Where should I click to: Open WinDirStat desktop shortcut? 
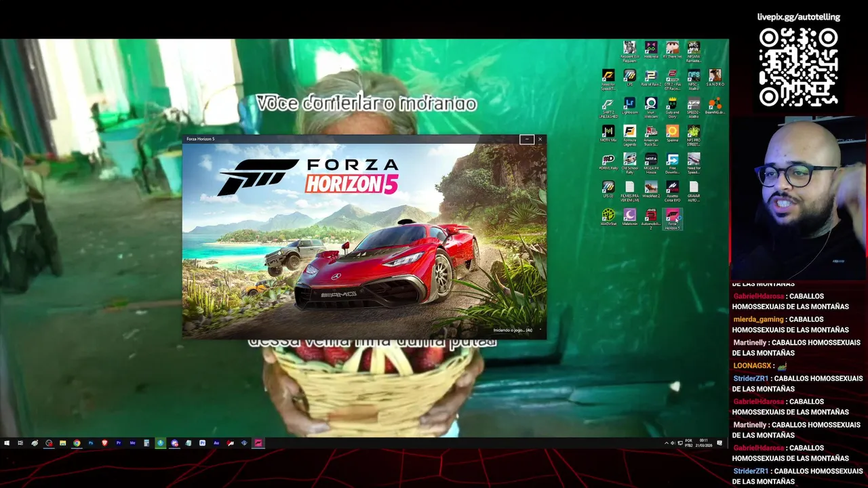point(608,218)
